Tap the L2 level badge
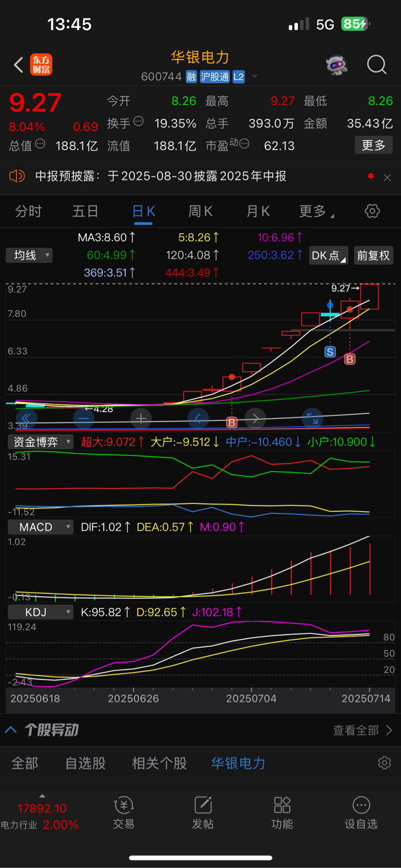Image resolution: width=401 pixels, height=868 pixels. pos(239,77)
